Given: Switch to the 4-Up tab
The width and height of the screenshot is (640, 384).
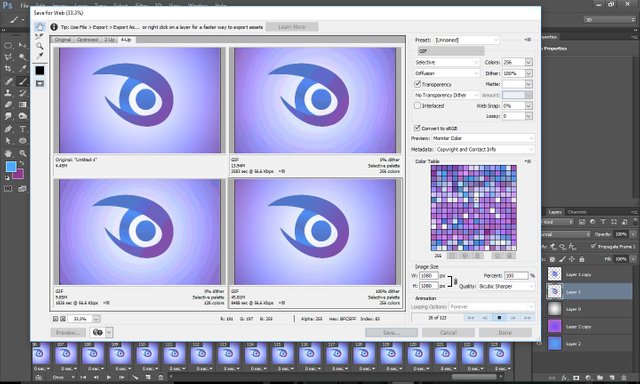Looking at the screenshot, I should (126, 40).
